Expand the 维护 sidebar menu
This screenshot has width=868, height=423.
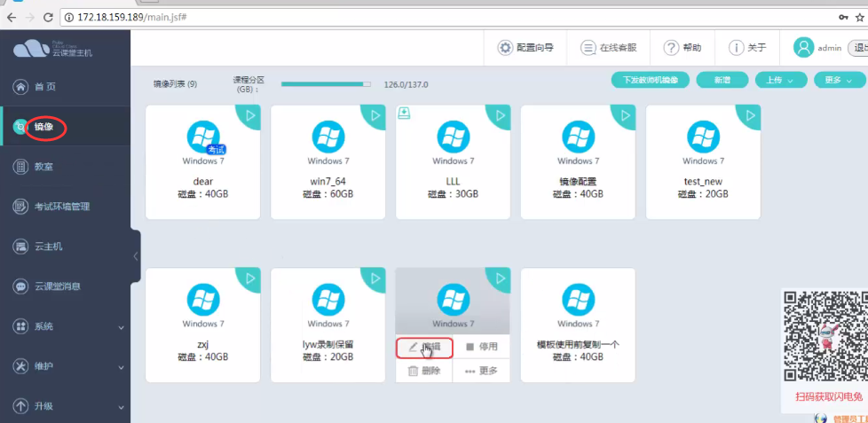pos(66,366)
